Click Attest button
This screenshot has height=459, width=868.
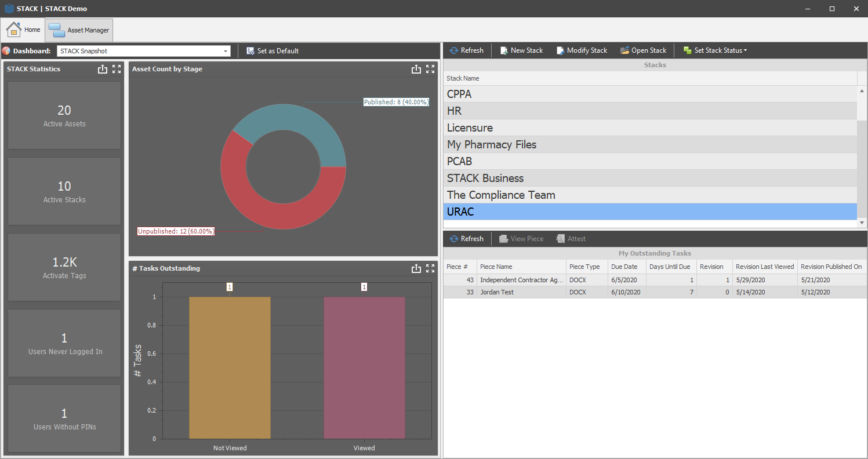coord(571,239)
